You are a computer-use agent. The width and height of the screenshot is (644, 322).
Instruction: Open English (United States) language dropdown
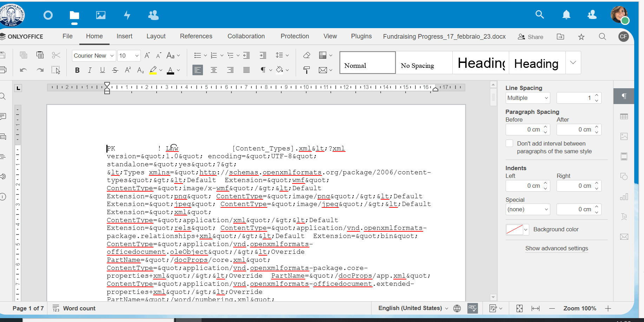click(x=413, y=308)
